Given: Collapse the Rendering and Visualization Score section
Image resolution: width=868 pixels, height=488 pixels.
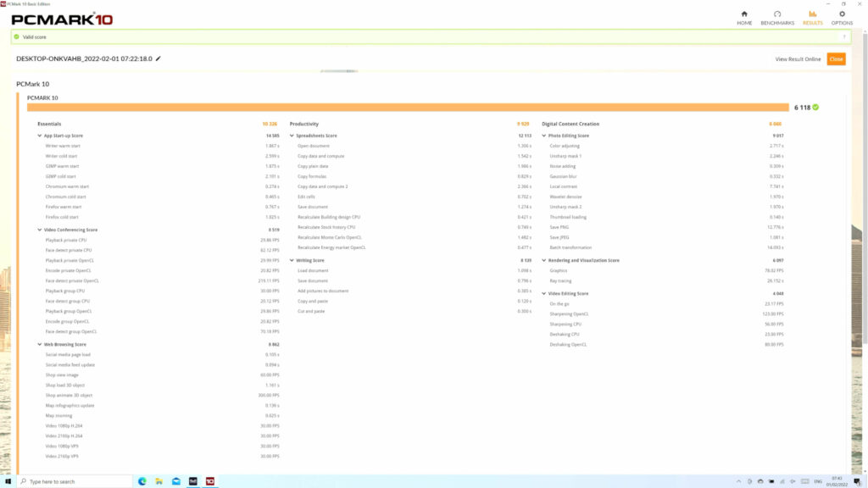Looking at the screenshot, I should tap(543, 260).
